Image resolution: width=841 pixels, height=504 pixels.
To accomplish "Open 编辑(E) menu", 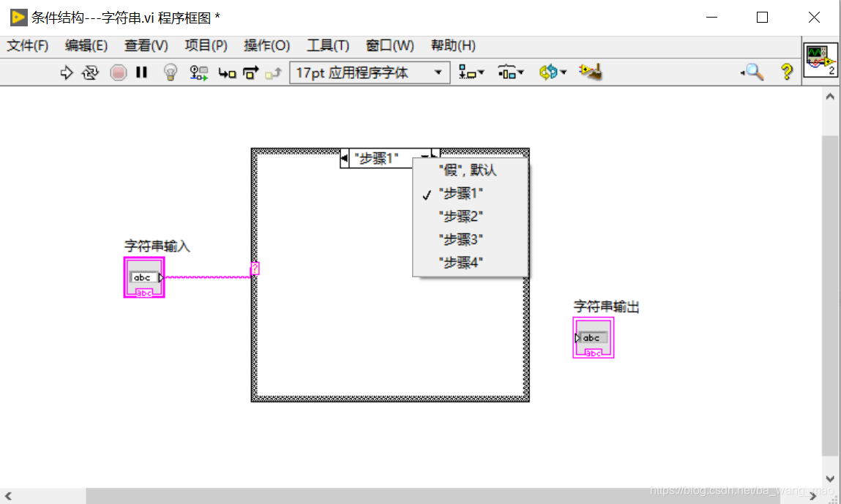I will 86,45.
